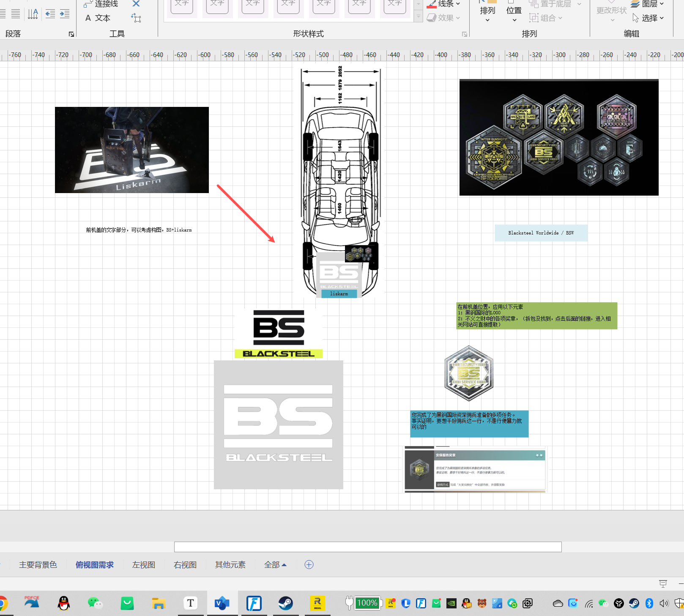Click the connection point X tool
Viewport: 684px width, 616px height.
pyautogui.click(x=136, y=4)
